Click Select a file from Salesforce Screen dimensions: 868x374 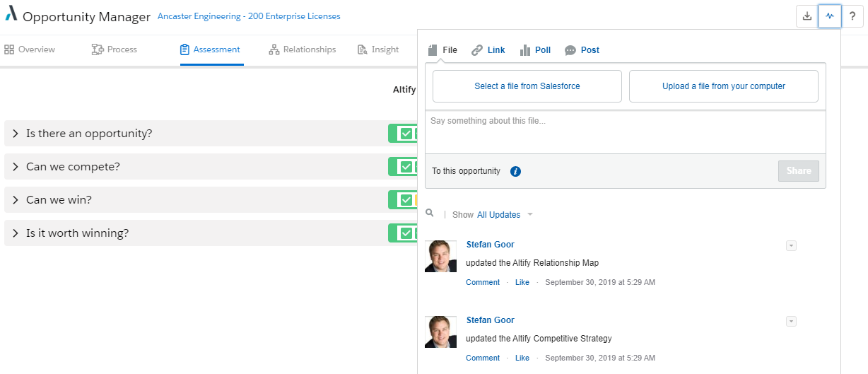coord(527,86)
